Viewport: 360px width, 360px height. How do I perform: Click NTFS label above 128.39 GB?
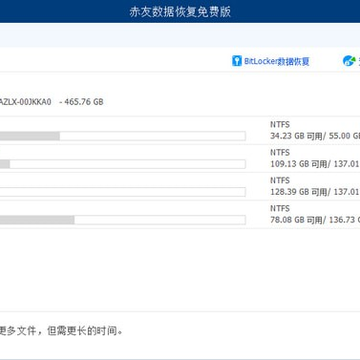[280, 181]
